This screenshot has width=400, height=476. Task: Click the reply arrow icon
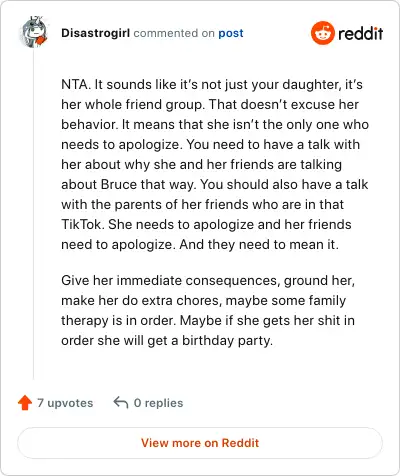pyautogui.click(x=121, y=403)
